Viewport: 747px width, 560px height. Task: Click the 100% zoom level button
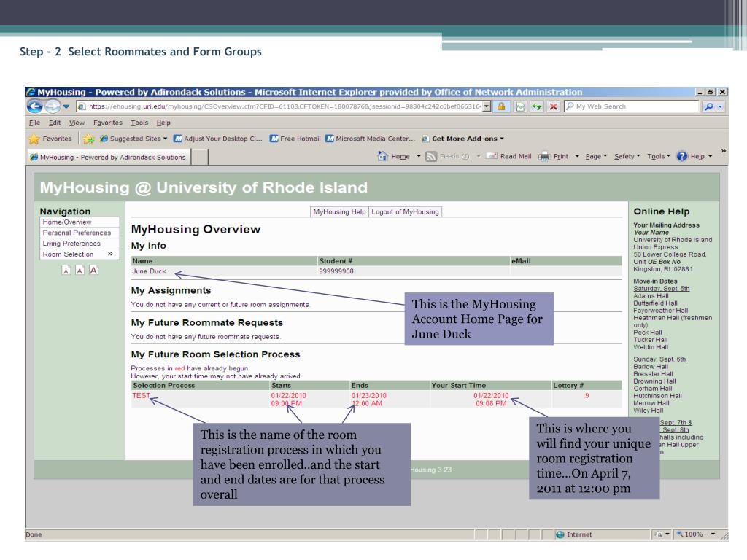(690, 534)
